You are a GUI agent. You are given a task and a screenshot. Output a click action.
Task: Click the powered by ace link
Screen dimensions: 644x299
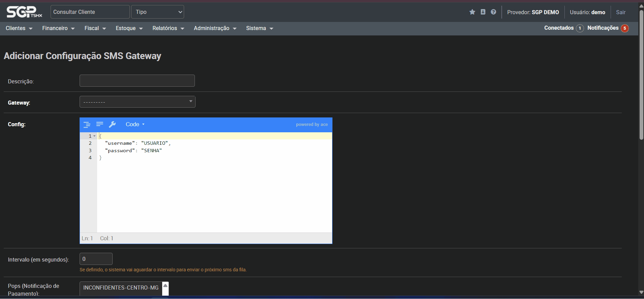312,125
